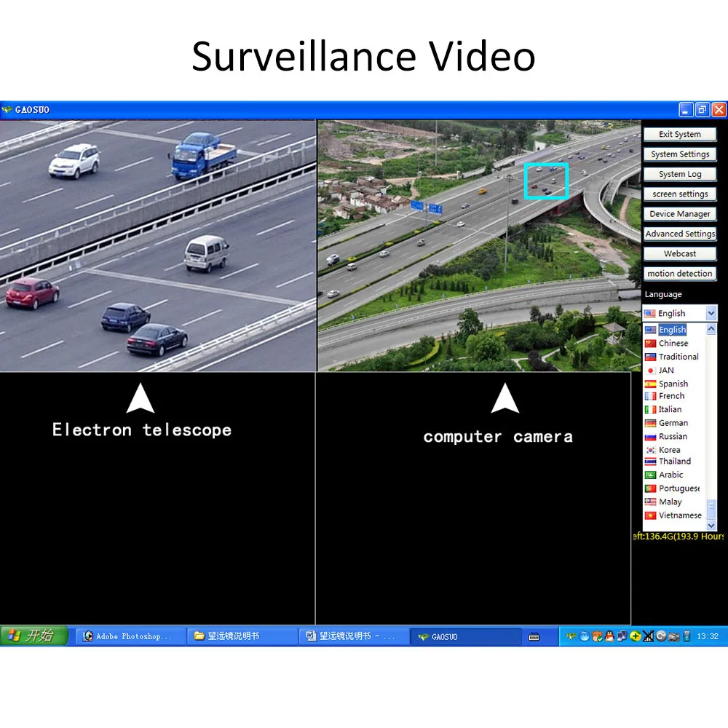Click the yellow-green plus tray icon
Screen dimensions: 728x728
coord(635,636)
